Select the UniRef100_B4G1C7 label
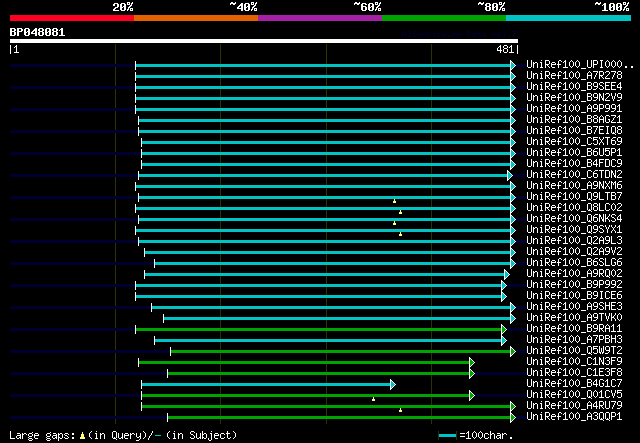 coord(574,384)
